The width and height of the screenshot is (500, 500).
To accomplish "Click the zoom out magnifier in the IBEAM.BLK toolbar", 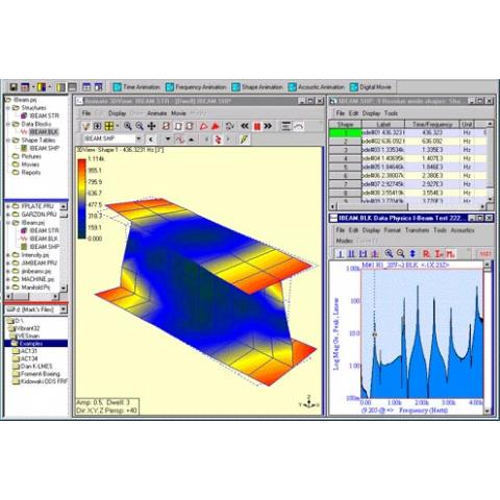I will coord(400,254).
